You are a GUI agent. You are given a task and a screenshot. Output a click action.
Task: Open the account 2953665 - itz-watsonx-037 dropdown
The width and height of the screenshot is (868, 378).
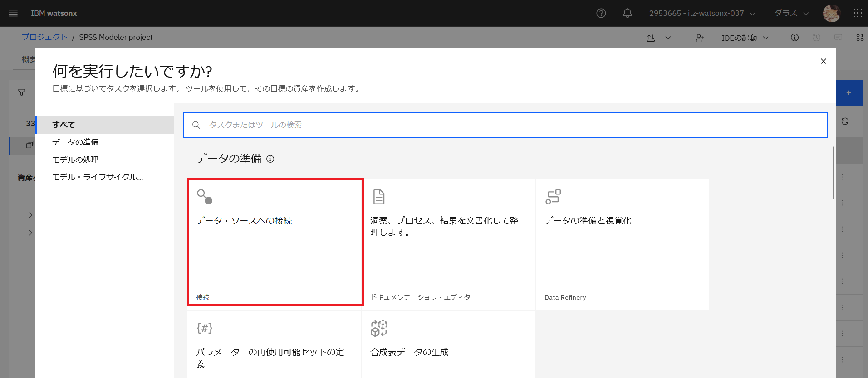point(702,13)
